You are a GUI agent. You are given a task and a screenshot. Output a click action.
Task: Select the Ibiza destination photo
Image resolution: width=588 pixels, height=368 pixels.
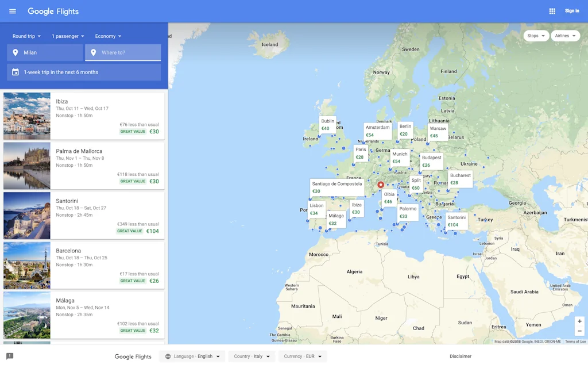pos(26,116)
